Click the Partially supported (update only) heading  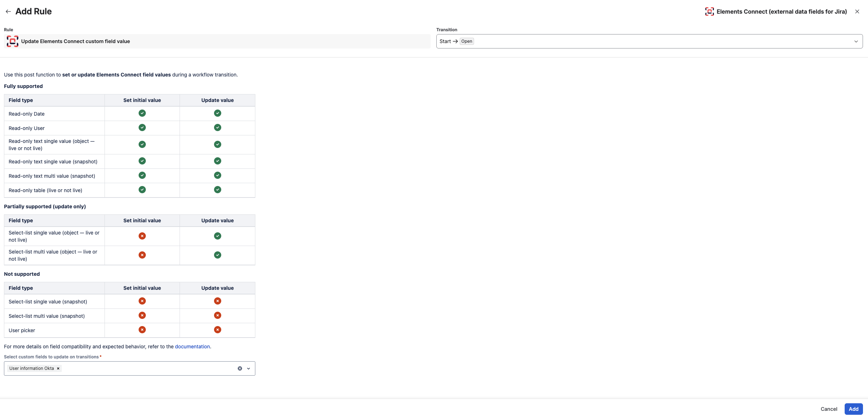(45, 206)
